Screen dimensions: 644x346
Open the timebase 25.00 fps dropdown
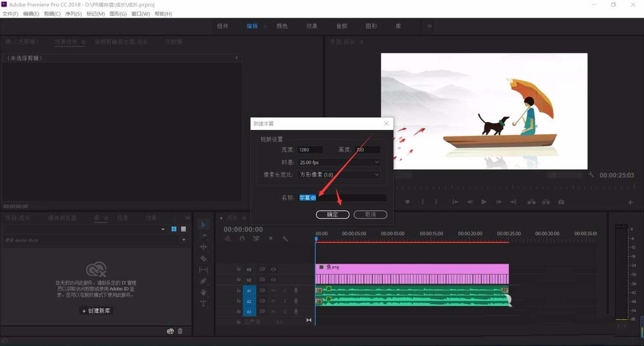(x=339, y=162)
